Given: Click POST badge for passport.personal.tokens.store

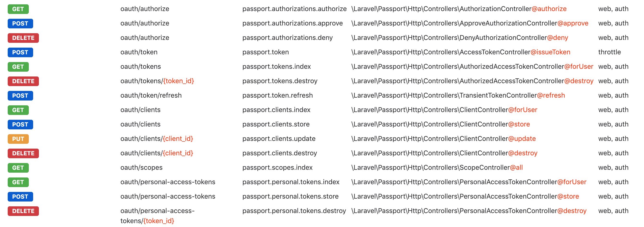Looking at the screenshot, I should [x=20, y=196].
